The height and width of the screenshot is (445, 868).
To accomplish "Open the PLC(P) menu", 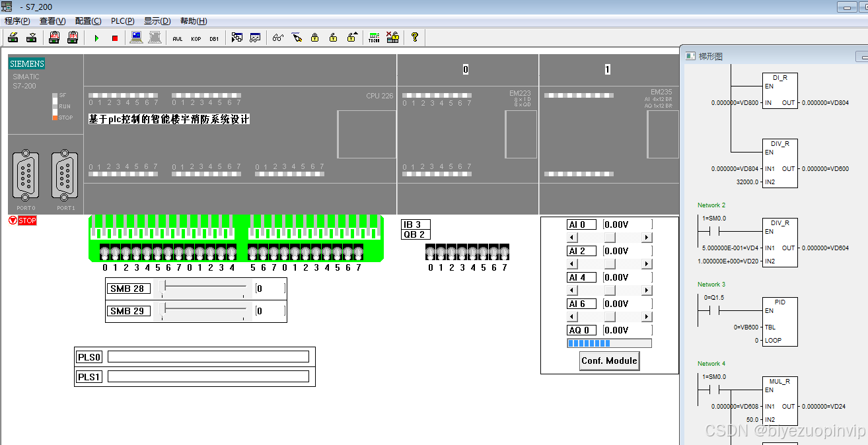I will click(x=123, y=21).
